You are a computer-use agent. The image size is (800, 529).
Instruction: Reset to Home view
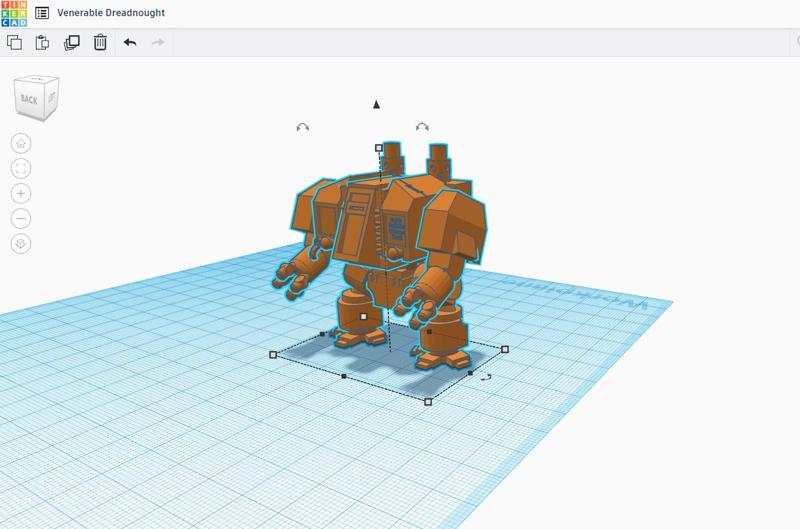pos(21,144)
